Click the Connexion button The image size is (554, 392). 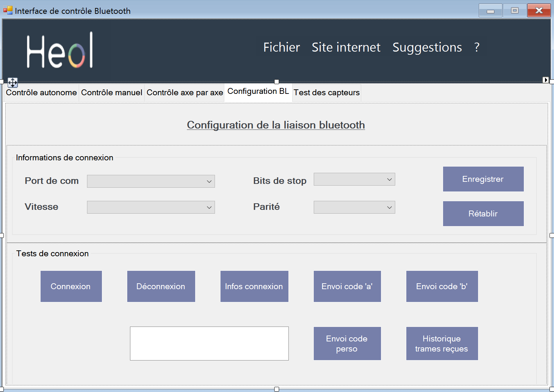point(71,286)
